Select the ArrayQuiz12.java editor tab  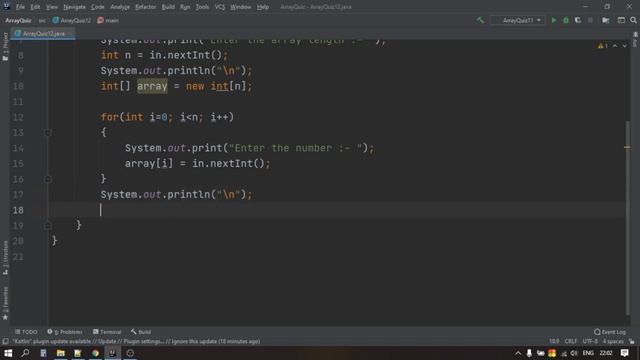pyautogui.click(x=43, y=33)
